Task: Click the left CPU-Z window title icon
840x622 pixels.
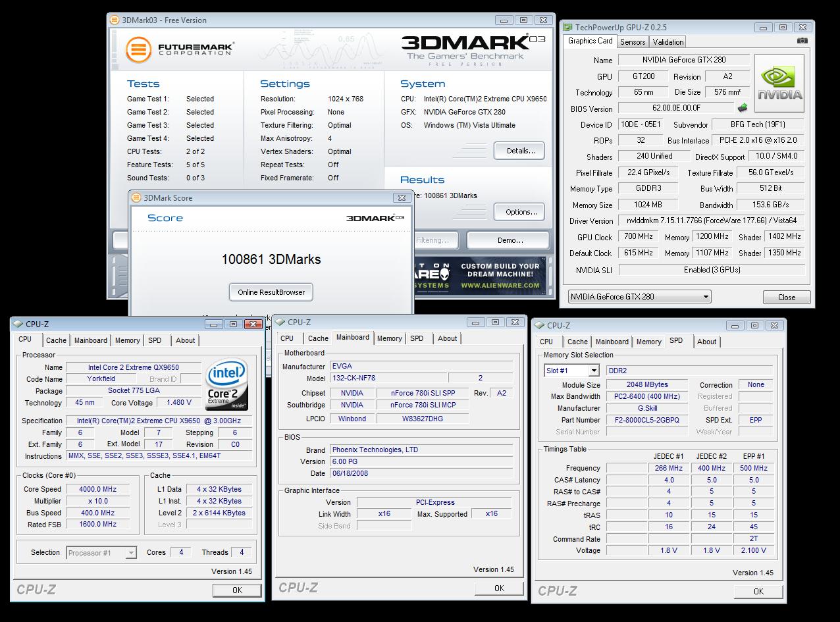Action: tap(18, 324)
